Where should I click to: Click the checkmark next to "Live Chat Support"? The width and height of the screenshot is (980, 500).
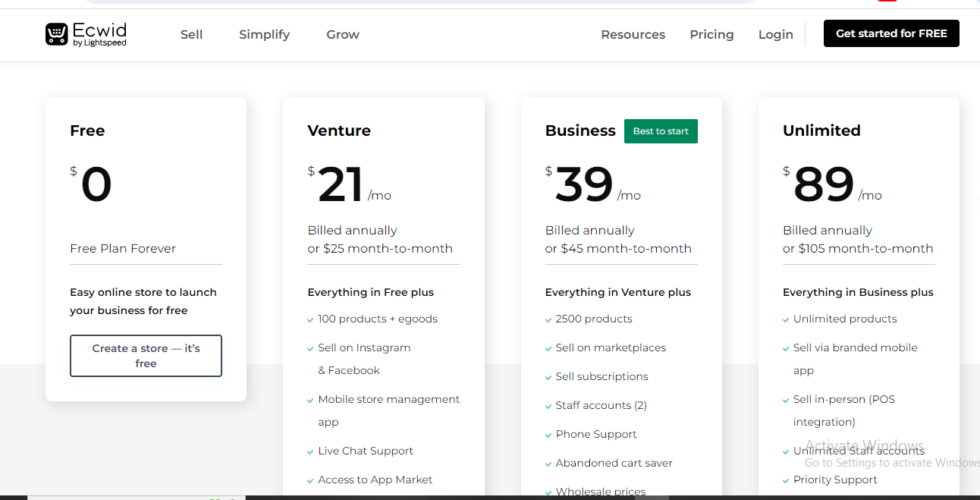[310, 452]
